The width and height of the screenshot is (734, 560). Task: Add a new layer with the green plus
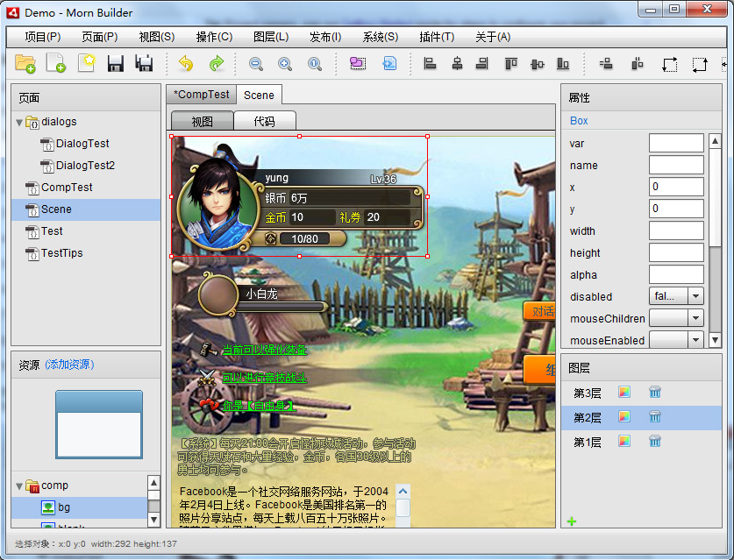(x=572, y=521)
